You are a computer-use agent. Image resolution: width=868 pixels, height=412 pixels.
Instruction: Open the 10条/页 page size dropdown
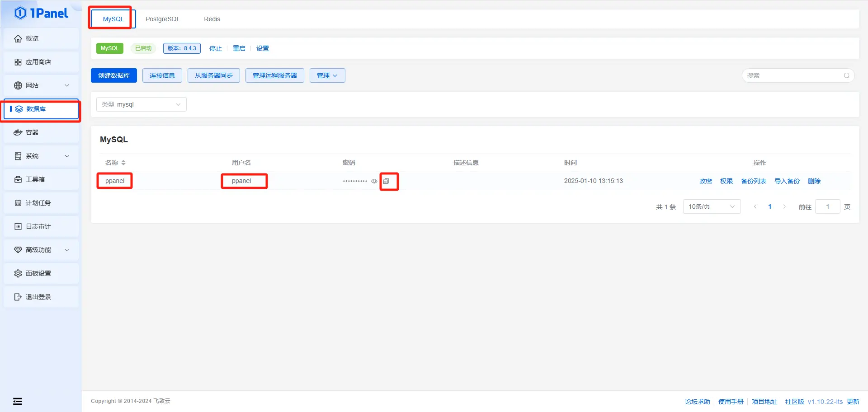[x=712, y=206]
